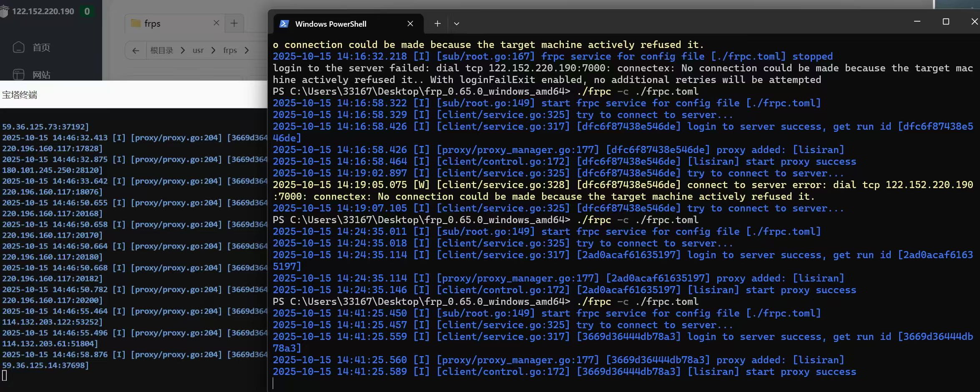Screen dimensions: 980x392
Task: Click the home icon beside 首页
Action: coord(19,48)
